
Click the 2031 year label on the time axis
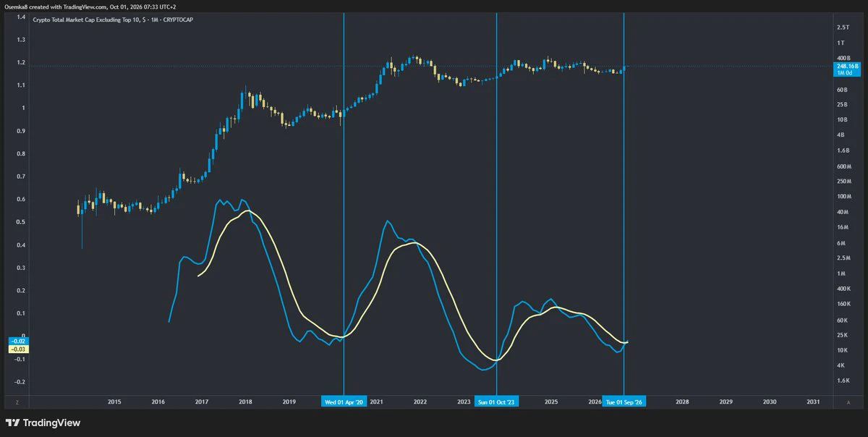813,402
